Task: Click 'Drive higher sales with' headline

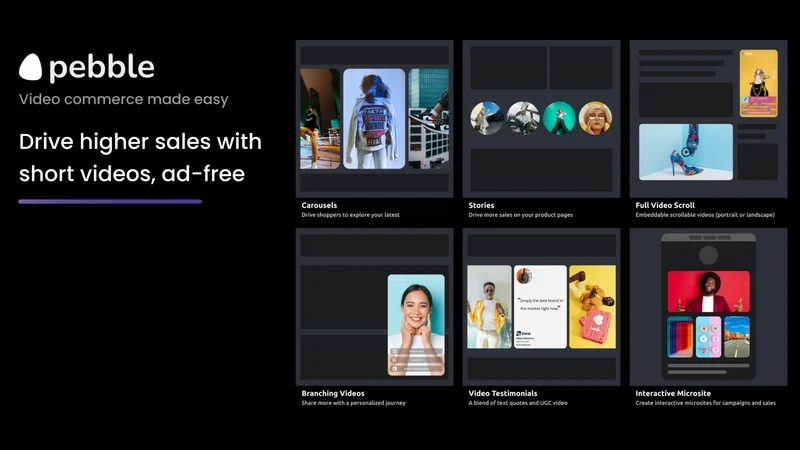Action: (x=140, y=141)
